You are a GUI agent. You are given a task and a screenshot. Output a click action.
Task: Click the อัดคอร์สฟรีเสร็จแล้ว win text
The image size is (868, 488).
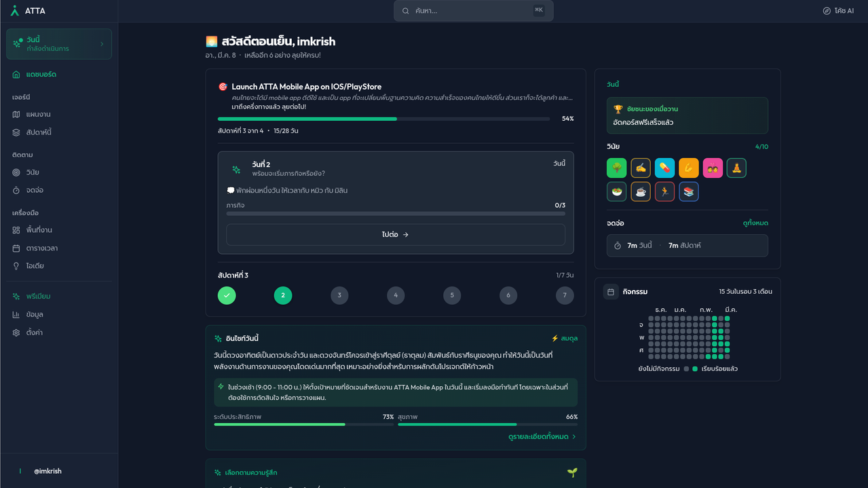point(643,122)
